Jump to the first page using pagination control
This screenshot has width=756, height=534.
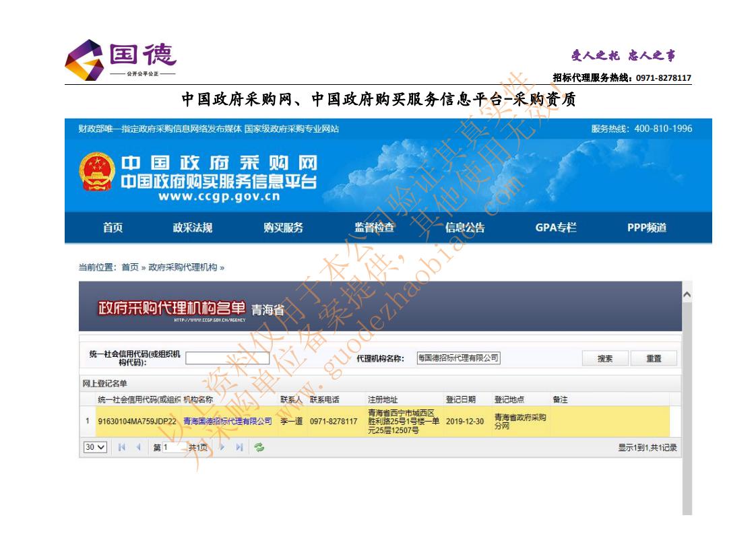pos(122,446)
